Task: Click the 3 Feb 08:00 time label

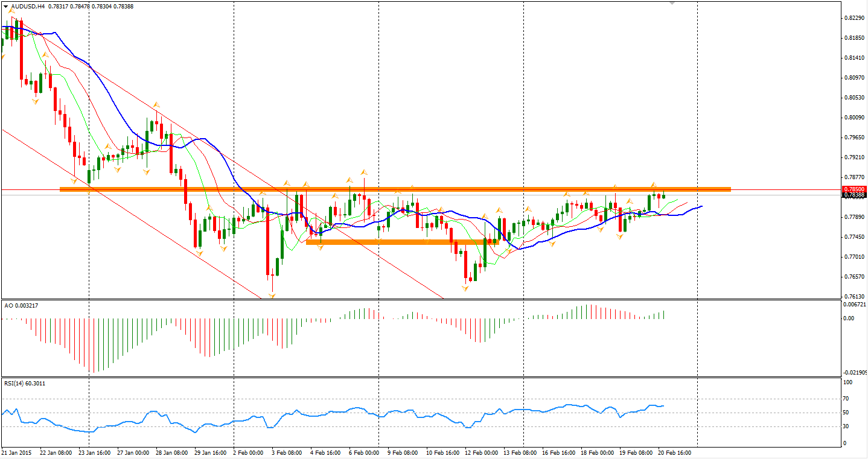Action: pos(287,452)
